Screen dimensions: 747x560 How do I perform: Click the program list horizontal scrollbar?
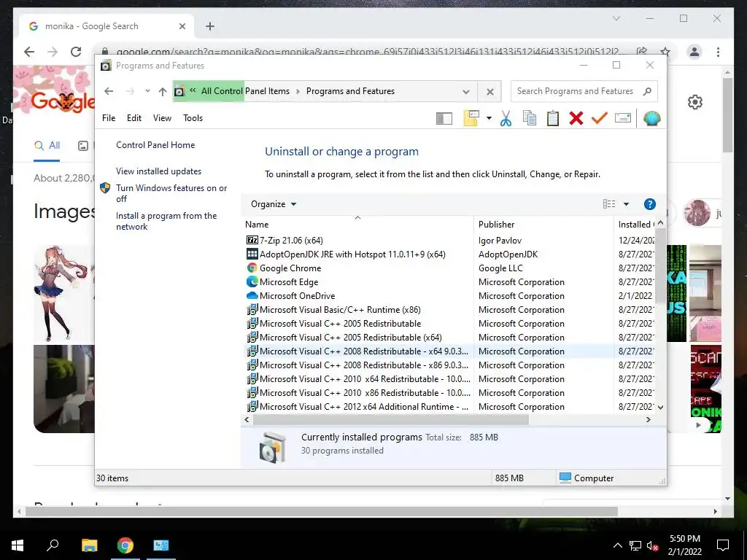391,419
